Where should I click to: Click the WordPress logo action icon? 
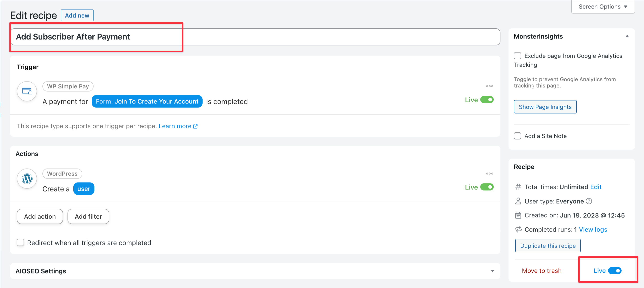[x=27, y=179]
